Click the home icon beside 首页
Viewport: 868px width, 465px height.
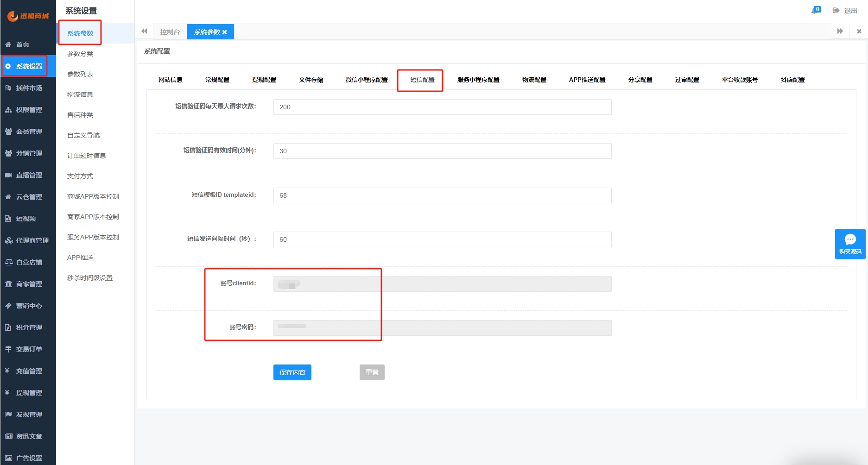8,44
